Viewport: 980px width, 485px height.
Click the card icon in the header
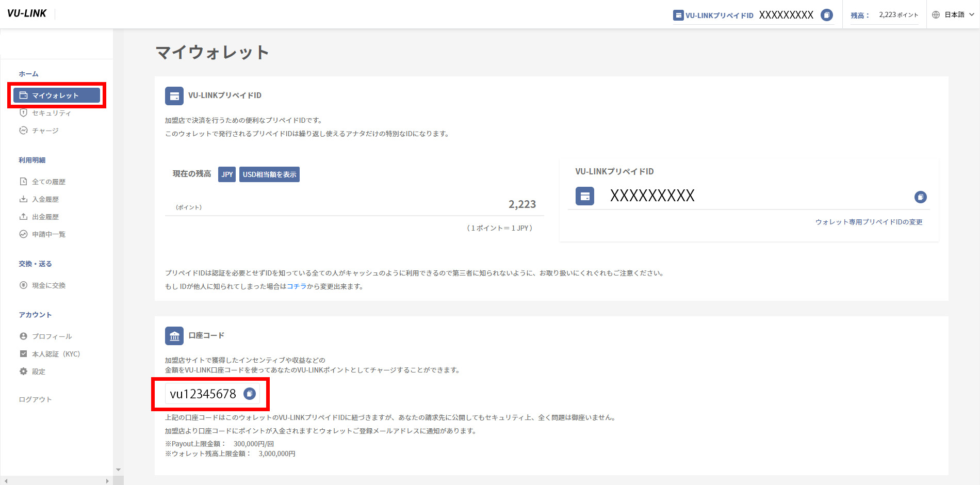(678, 15)
